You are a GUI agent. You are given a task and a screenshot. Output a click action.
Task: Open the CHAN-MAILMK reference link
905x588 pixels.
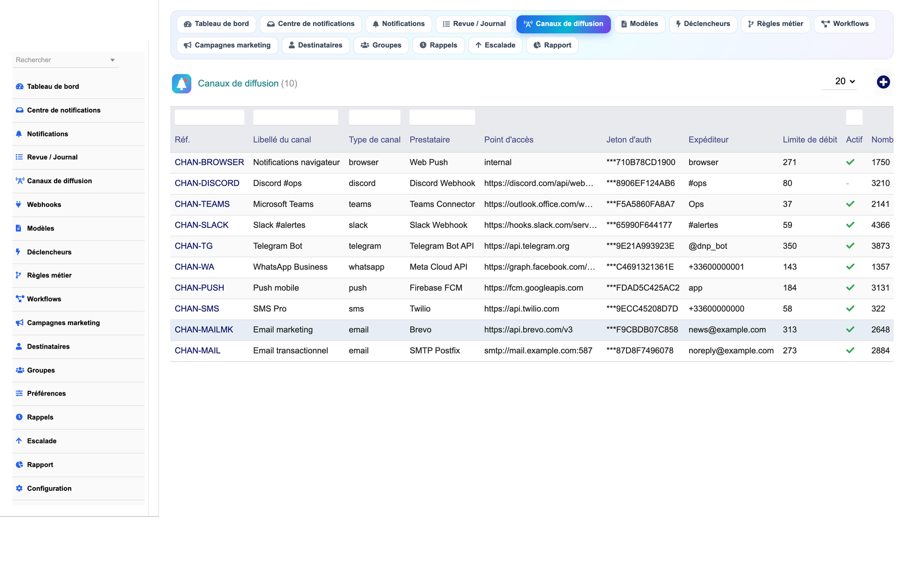click(204, 330)
